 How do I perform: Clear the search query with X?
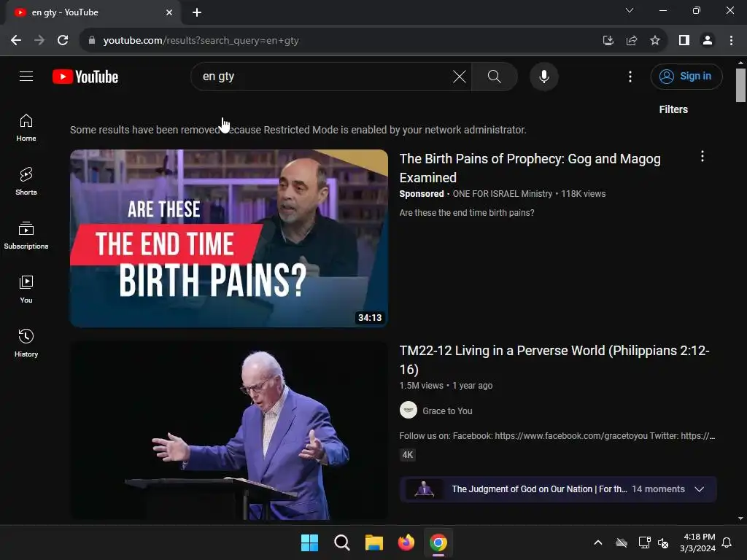pos(460,76)
